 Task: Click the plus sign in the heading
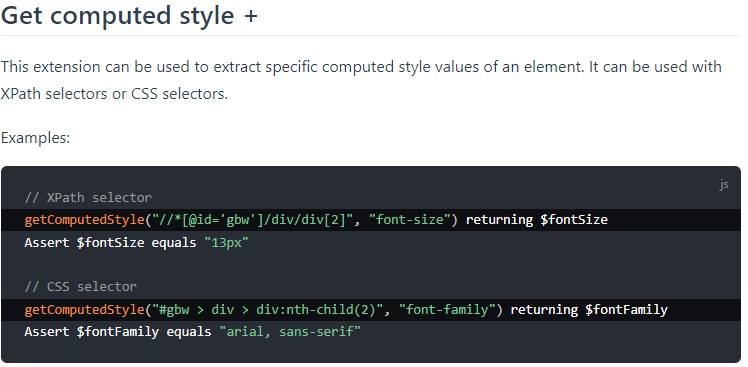pos(250,17)
